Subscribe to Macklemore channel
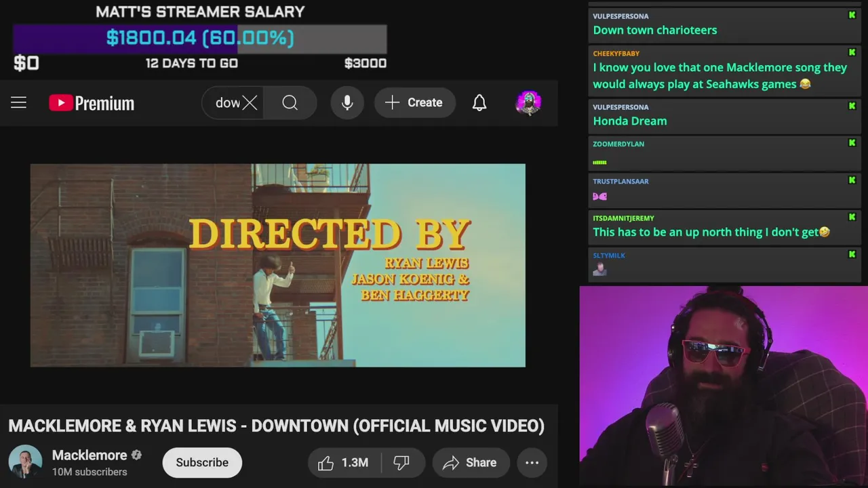Image resolution: width=868 pixels, height=488 pixels. tap(202, 462)
